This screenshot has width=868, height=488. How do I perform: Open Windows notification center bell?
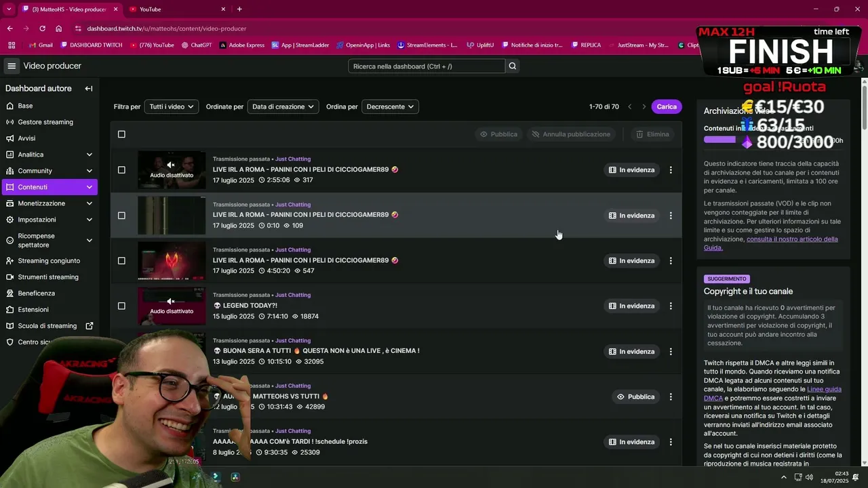pyautogui.click(x=856, y=477)
